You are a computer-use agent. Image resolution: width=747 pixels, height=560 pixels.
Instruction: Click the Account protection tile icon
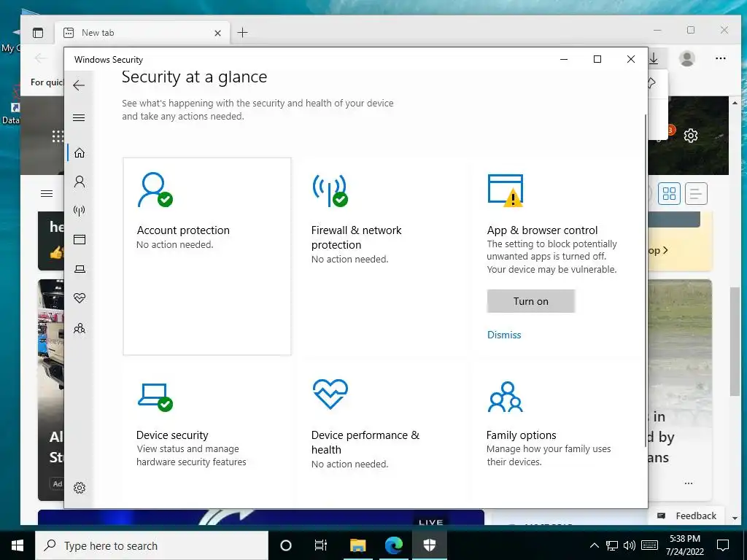pyautogui.click(x=155, y=190)
